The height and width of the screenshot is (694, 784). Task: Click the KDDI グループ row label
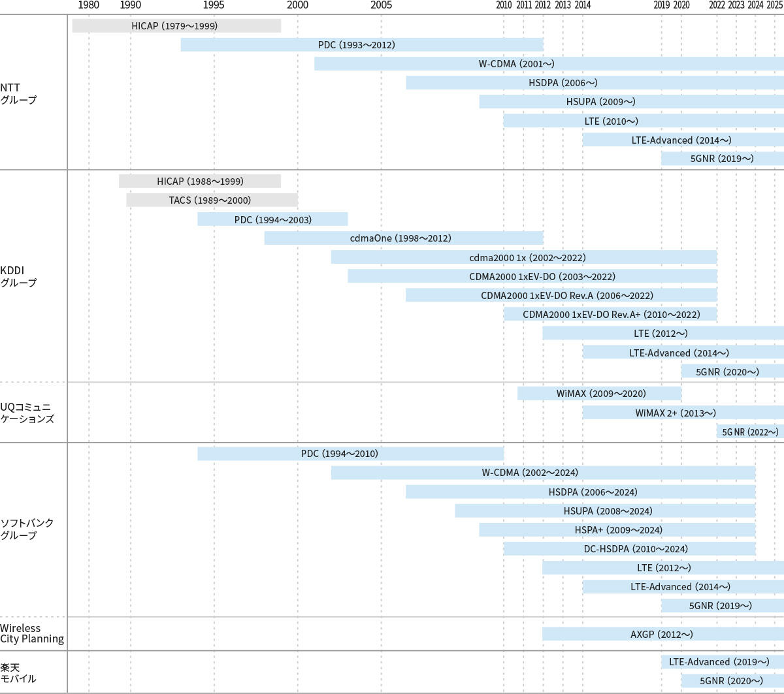point(18,277)
